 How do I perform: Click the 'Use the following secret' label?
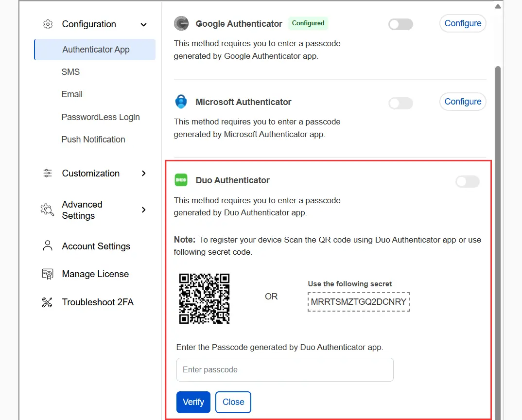click(349, 284)
